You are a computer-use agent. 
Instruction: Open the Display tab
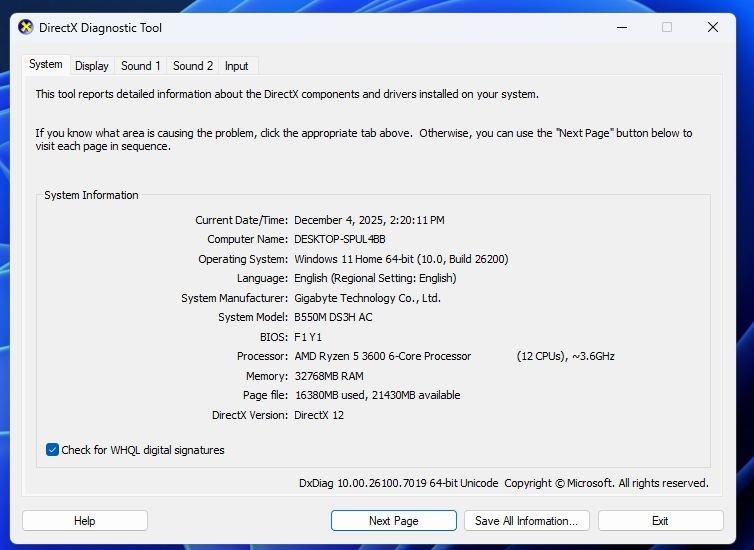[92, 66]
